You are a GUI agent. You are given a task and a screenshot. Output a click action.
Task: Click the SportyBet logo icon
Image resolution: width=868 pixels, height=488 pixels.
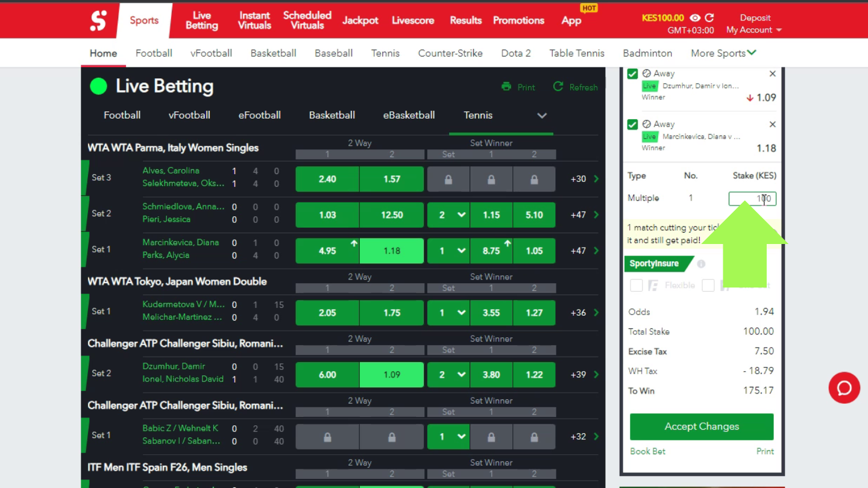coord(98,20)
